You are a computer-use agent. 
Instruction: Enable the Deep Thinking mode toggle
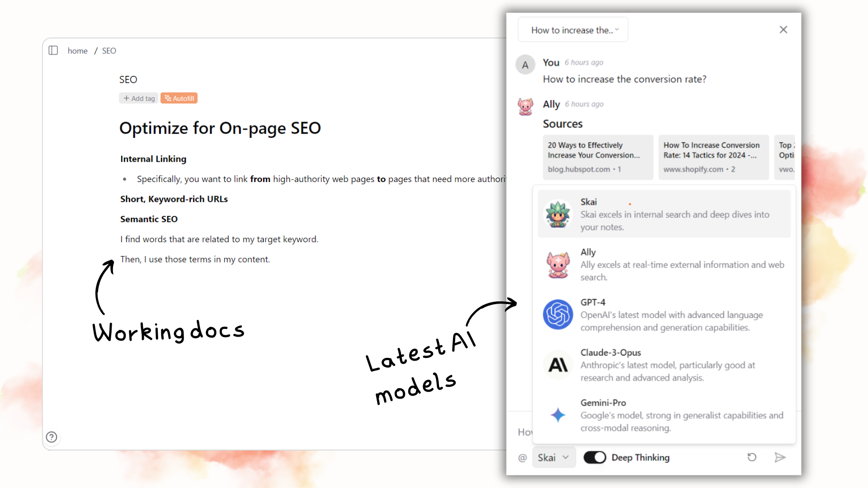point(594,457)
